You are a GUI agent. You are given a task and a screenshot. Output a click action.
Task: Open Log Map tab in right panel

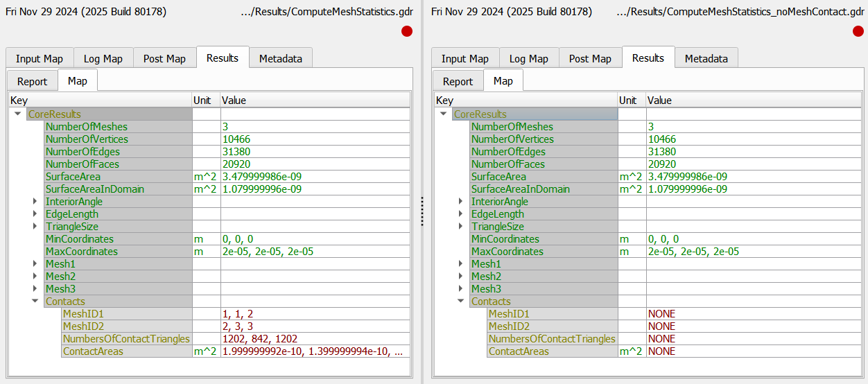pos(529,58)
